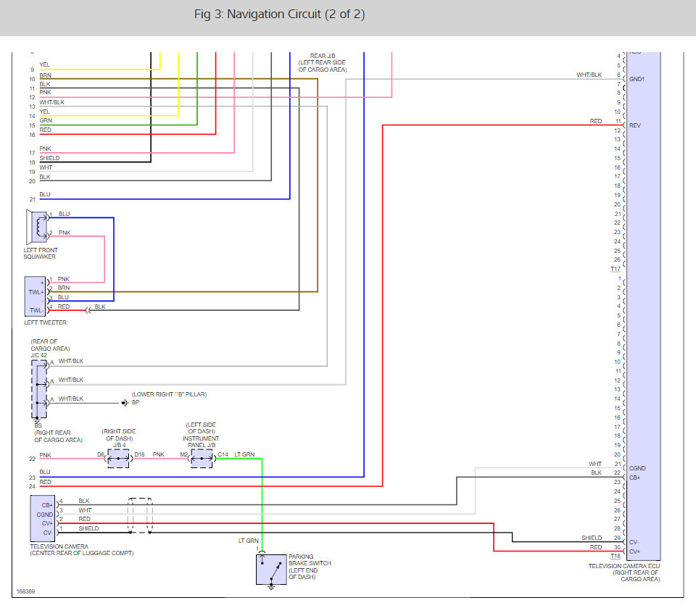Click the 'LEFT FRONT SQUAWKER' caption

[41, 254]
